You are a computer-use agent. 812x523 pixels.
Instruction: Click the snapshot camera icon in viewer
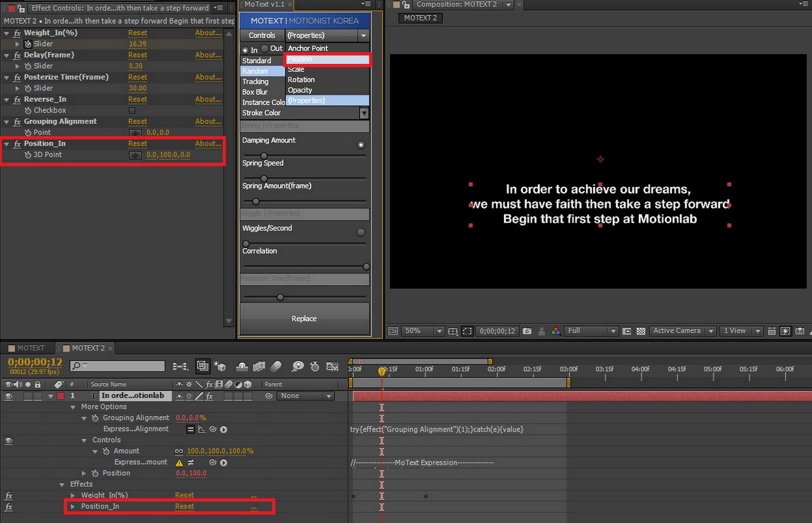527,331
